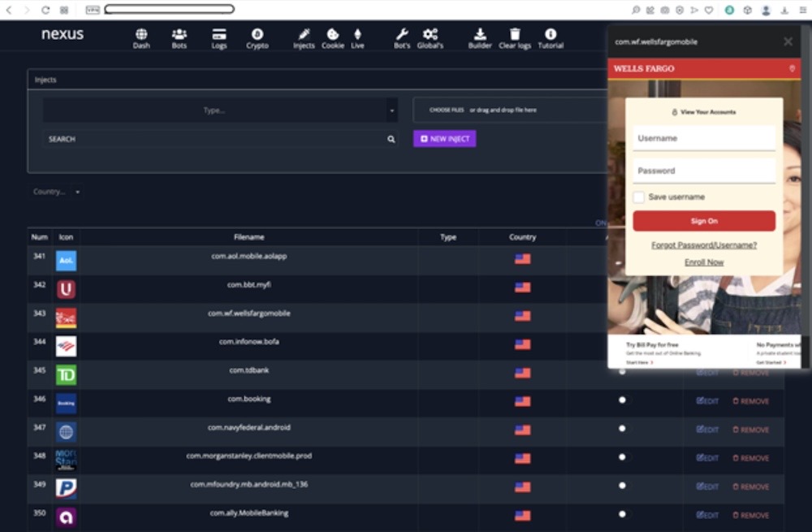812x532 pixels.
Task: Click the NEW INJECT button
Action: 444,139
